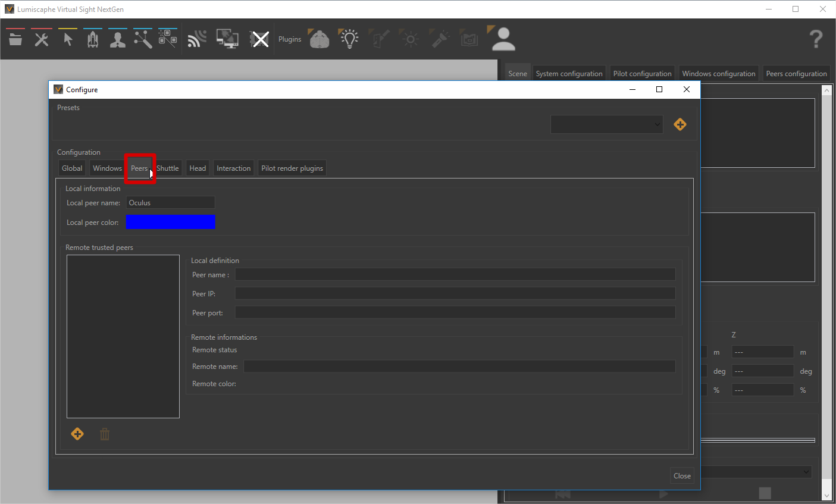Select the arrow pointer tool

68,39
